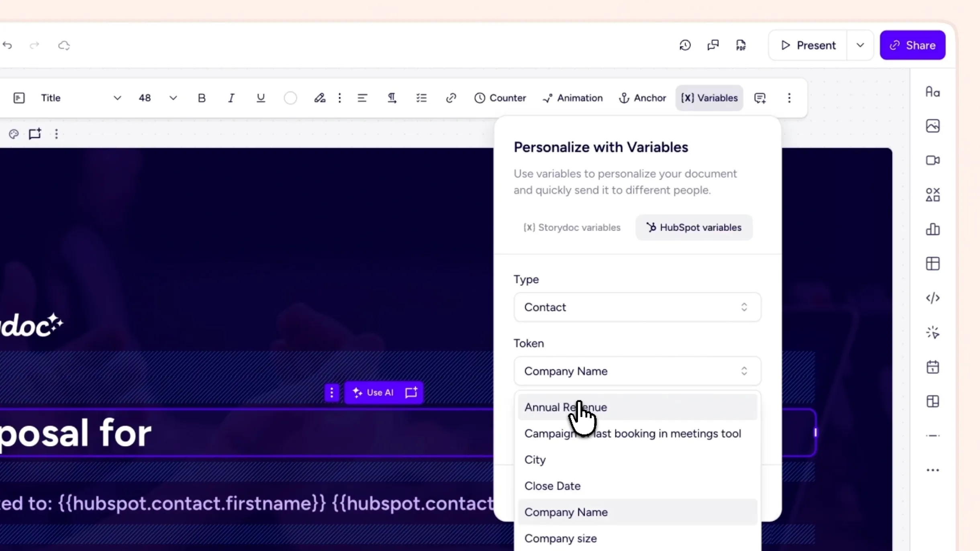Click the purple Share button
980x551 pixels.
tap(913, 45)
